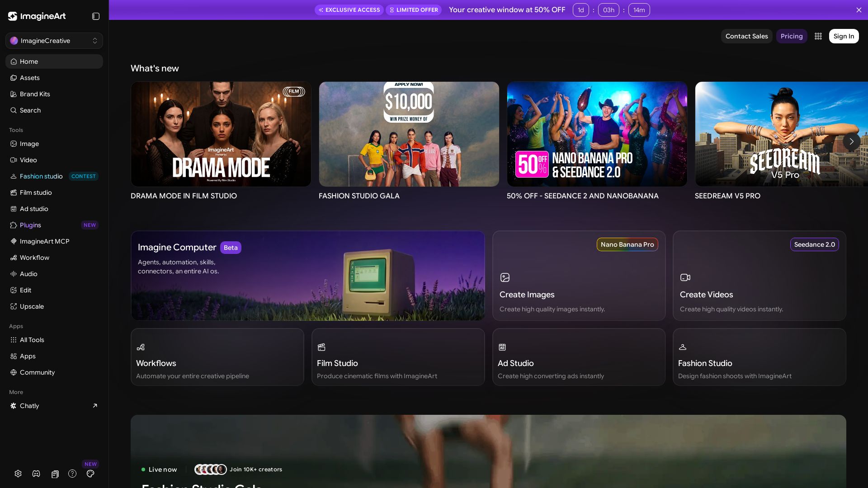Open Plugins in the sidebar
868x488 pixels.
point(54,225)
